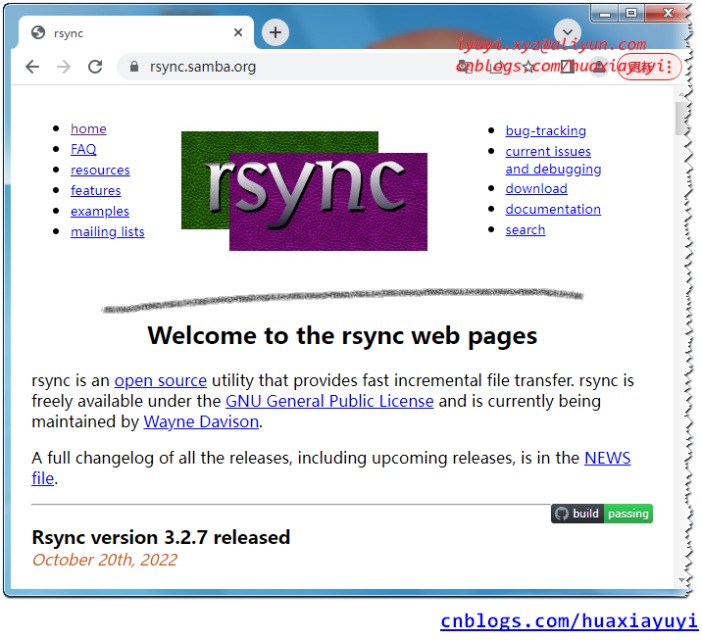The height and width of the screenshot is (640, 702).
Task: Open a new tab with plus button
Action: pyautogui.click(x=275, y=32)
